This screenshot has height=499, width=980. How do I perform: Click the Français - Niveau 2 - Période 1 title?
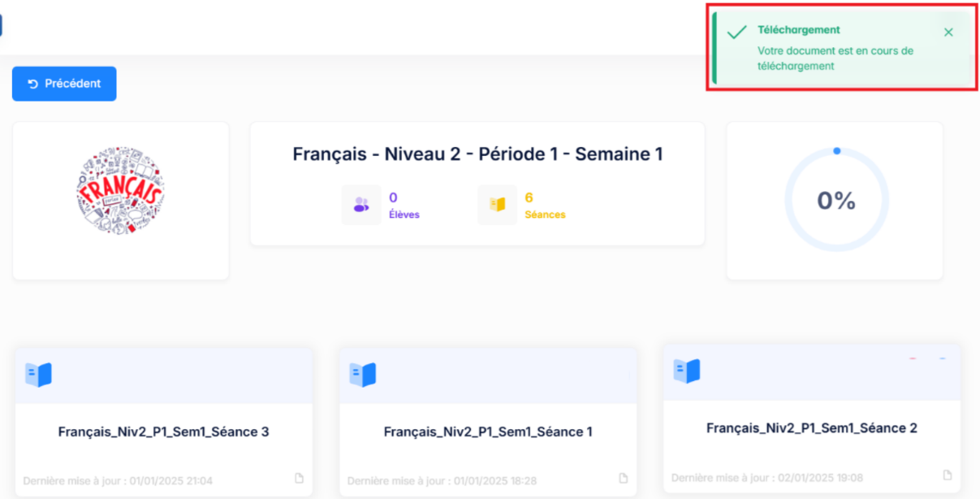[477, 154]
